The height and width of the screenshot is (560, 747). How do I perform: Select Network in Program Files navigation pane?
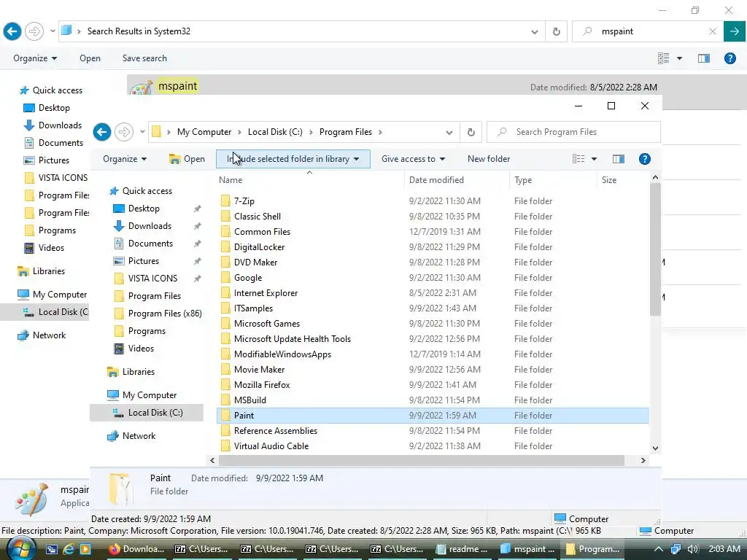click(139, 436)
